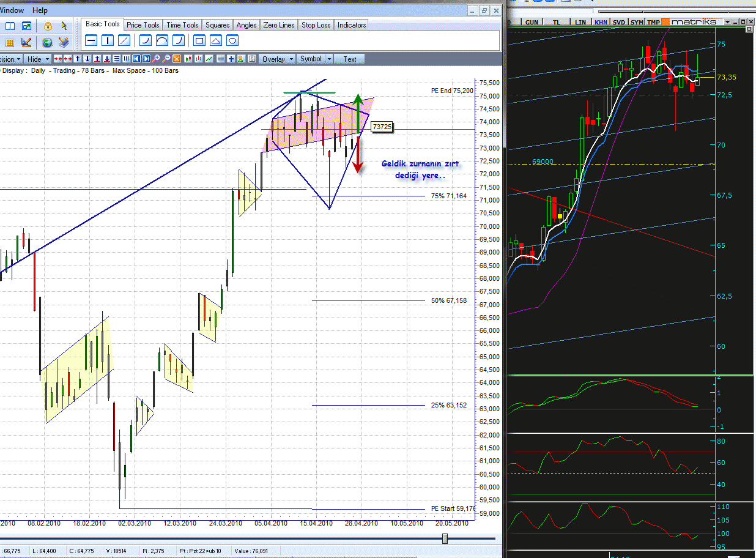Expand the Symbol dropdown arrow
Screen dimensions: 756x558
(329, 59)
